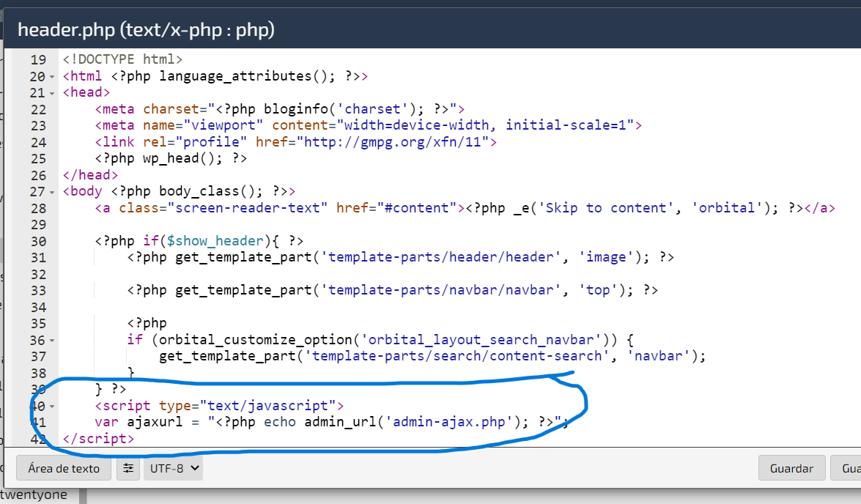Click the Área de texto button
Viewport: 861px width, 504px height.
[64, 468]
